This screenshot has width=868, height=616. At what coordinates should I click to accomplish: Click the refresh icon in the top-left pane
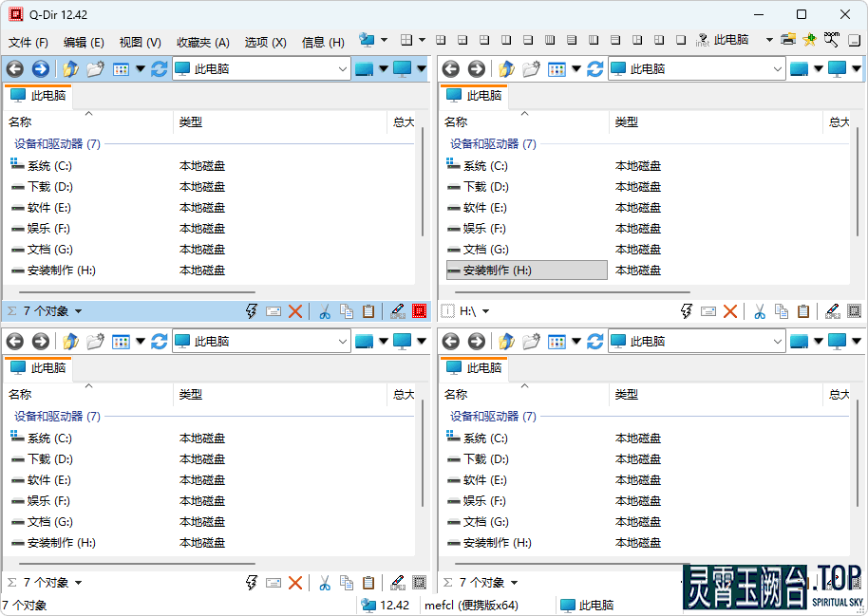[x=159, y=69]
